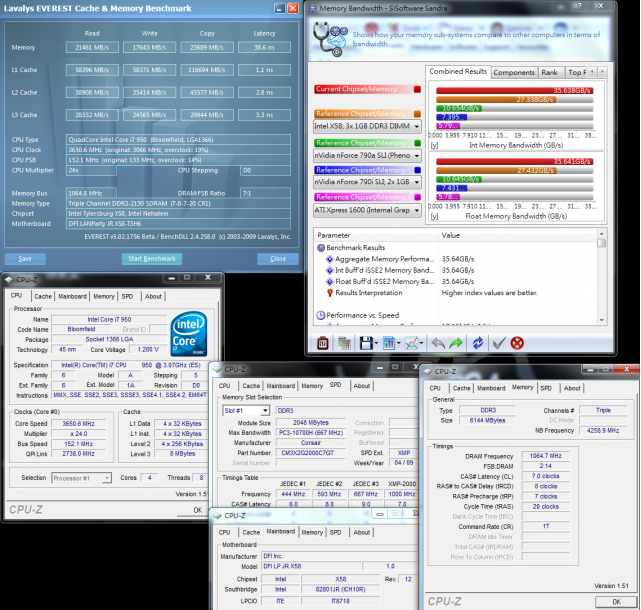Click the Part Number field CM3X2G2000C7GT
Image resolution: width=641 pixels, height=610 pixels.
click(311, 453)
